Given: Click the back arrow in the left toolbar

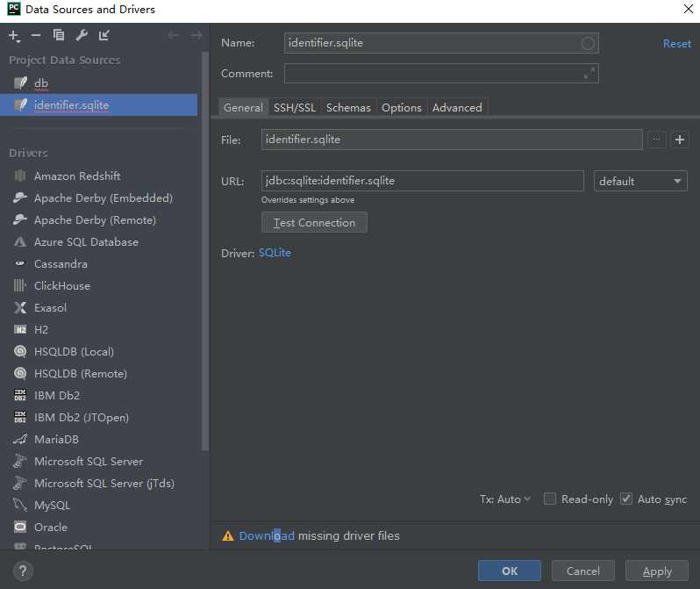Looking at the screenshot, I should point(173,35).
